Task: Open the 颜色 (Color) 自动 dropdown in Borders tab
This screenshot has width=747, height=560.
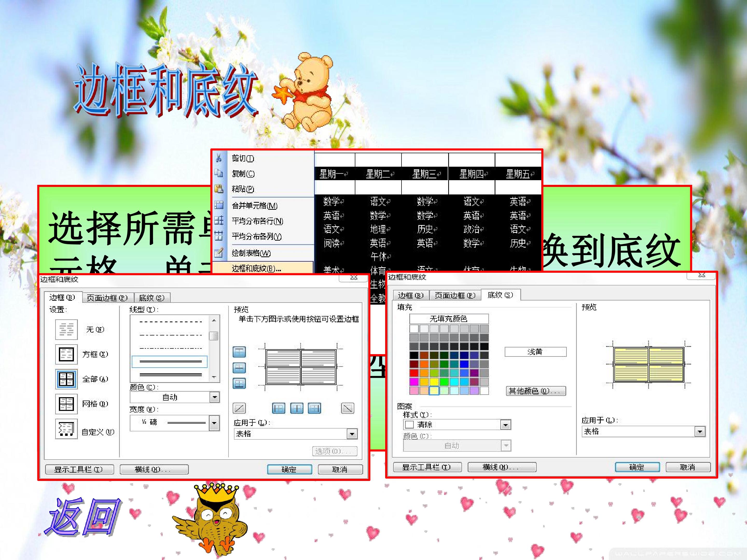Action: [x=215, y=397]
